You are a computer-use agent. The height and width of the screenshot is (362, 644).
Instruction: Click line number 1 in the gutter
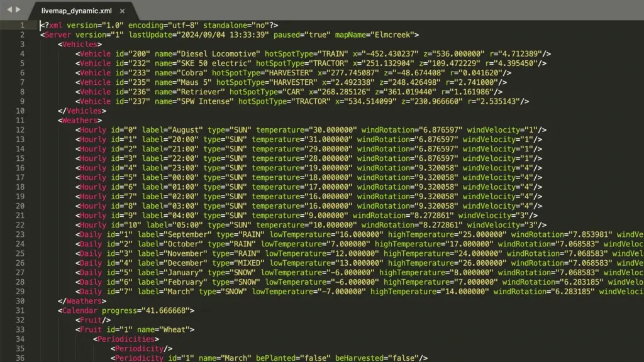tap(22, 25)
